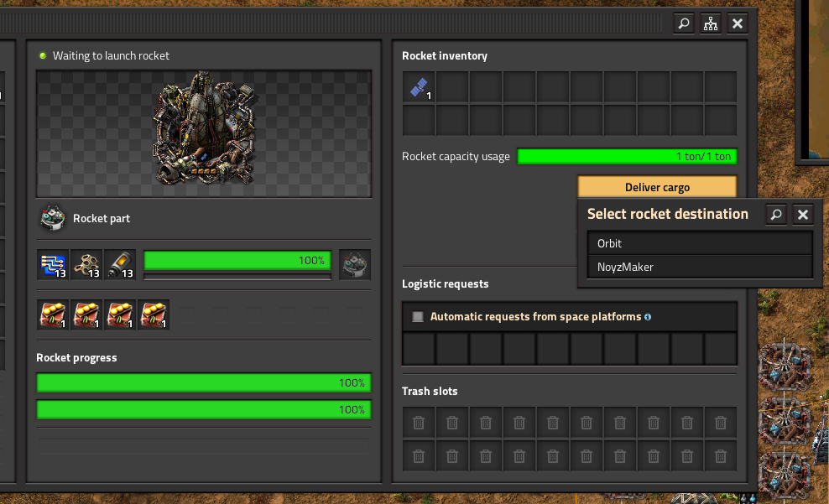The height and width of the screenshot is (504, 829).
Task: Click info icon beside automatic requests
Action: point(648,317)
